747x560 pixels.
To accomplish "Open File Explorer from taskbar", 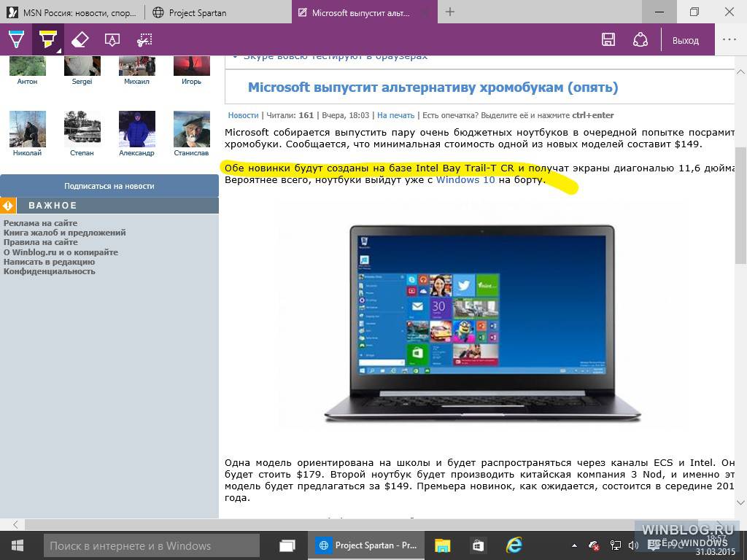I will pos(442,545).
